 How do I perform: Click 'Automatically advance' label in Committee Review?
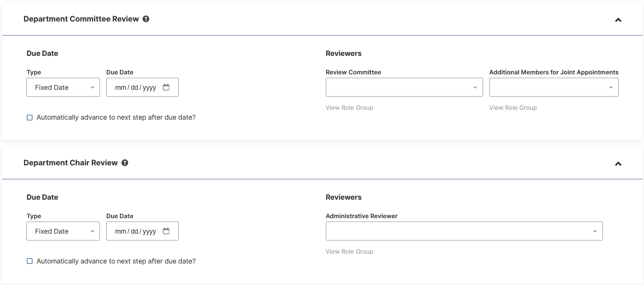point(116,117)
